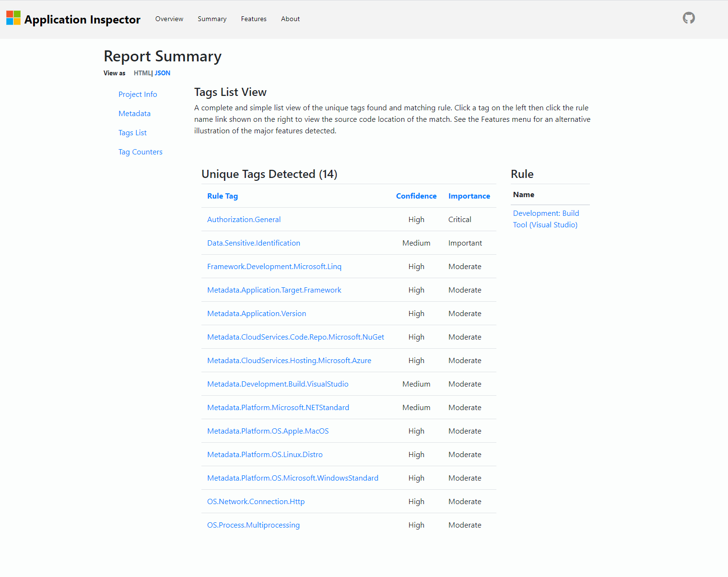The image size is (728, 577).
Task: Sort tags by Confidence column
Action: pyautogui.click(x=416, y=196)
